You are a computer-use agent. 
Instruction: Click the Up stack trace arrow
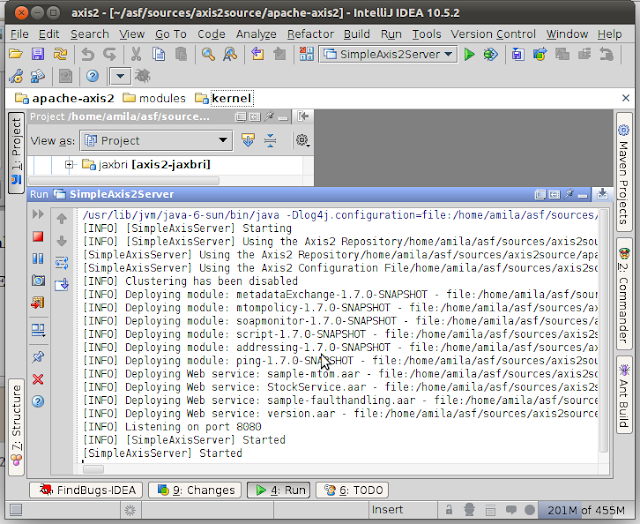coord(62,219)
